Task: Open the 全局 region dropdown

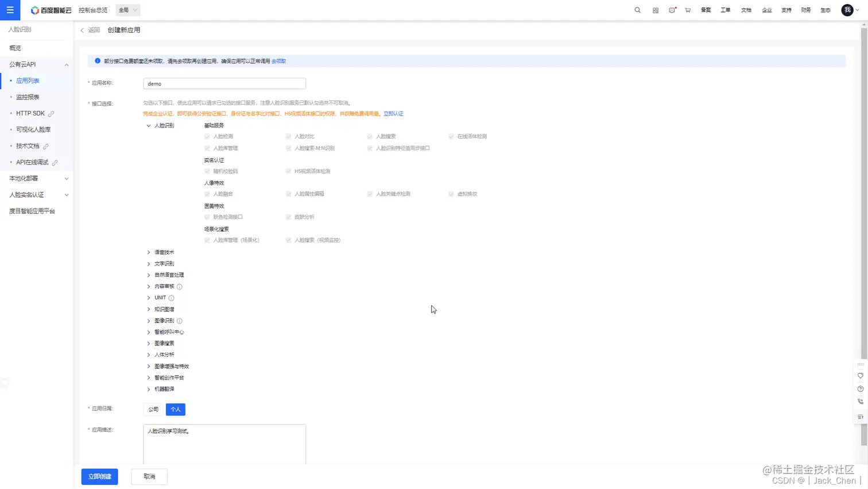Action: 128,10
